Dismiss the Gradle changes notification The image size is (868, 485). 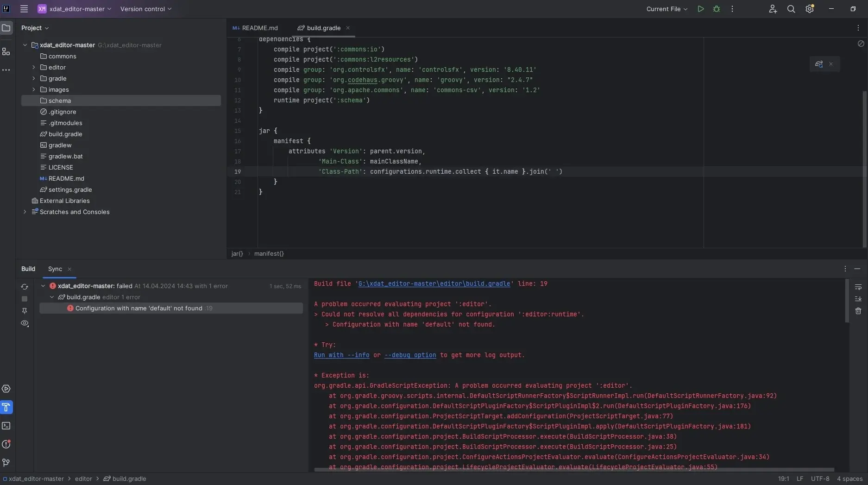coord(831,64)
